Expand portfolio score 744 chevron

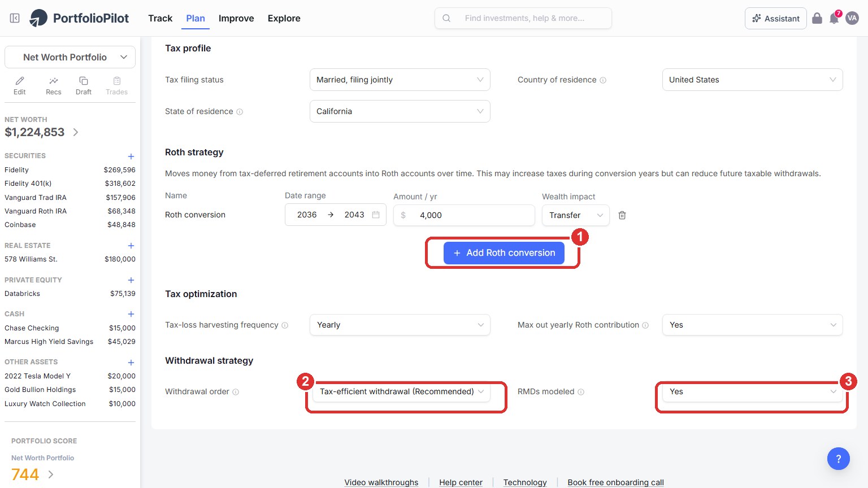tap(51, 474)
